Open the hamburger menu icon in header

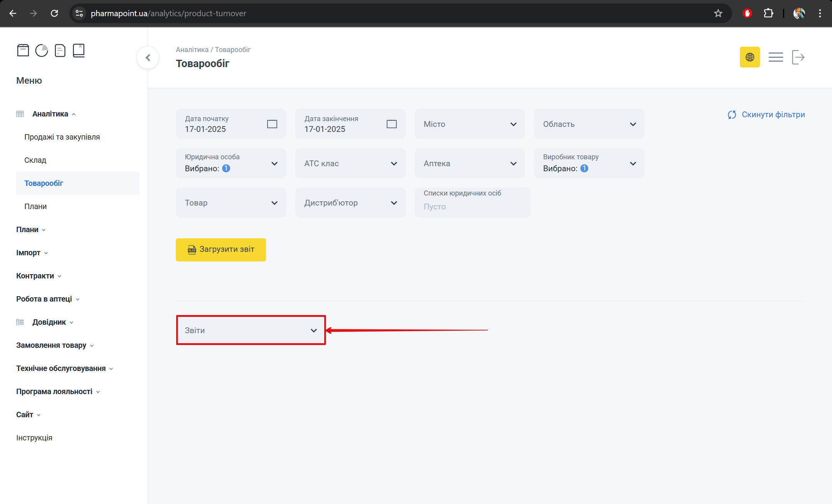point(775,57)
